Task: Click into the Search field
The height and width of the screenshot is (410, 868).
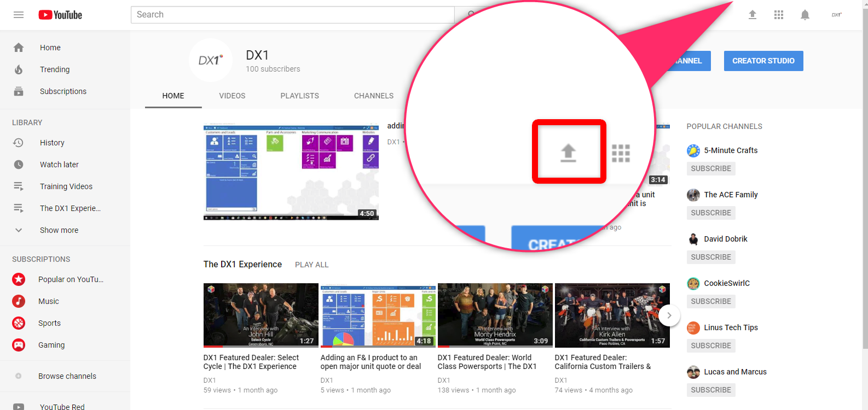Action: [293, 15]
